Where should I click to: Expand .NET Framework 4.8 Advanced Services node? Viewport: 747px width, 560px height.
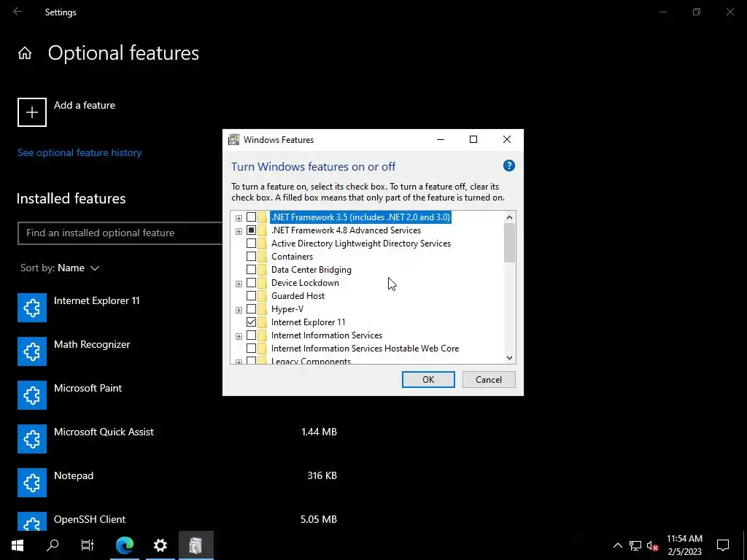point(239,231)
